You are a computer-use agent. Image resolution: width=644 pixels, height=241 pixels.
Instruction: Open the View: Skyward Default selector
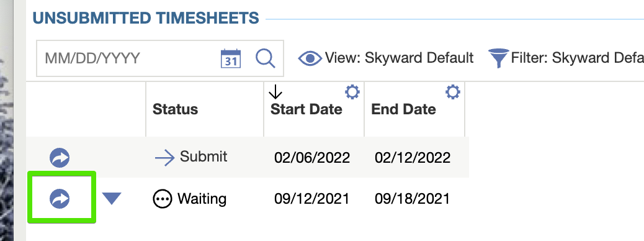pos(386,58)
